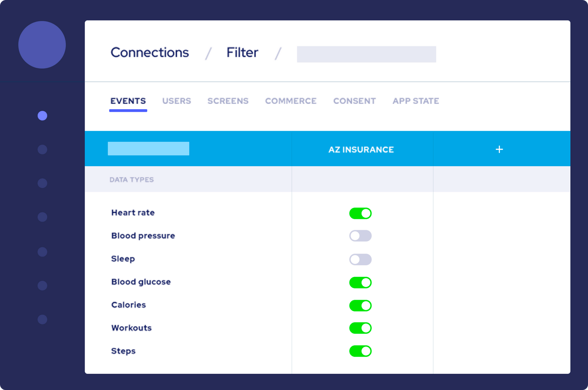Open the Filter breadcrumb

click(x=242, y=53)
